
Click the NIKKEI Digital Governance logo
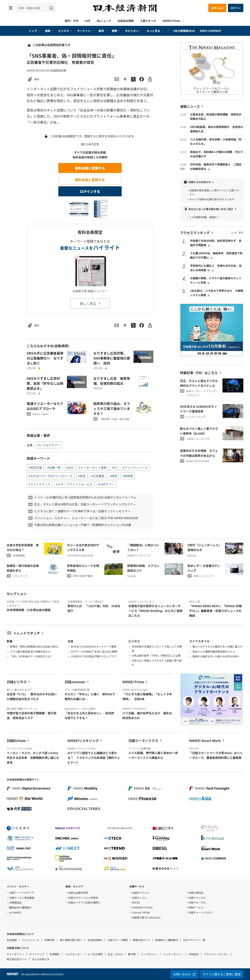tap(29, 789)
